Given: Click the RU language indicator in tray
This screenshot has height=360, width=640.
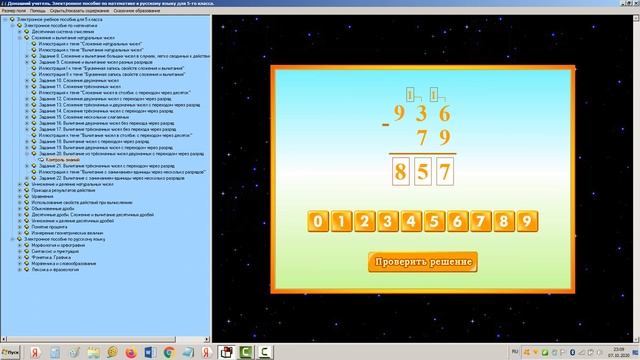Looking at the screenshot, I should click(515, 351).
